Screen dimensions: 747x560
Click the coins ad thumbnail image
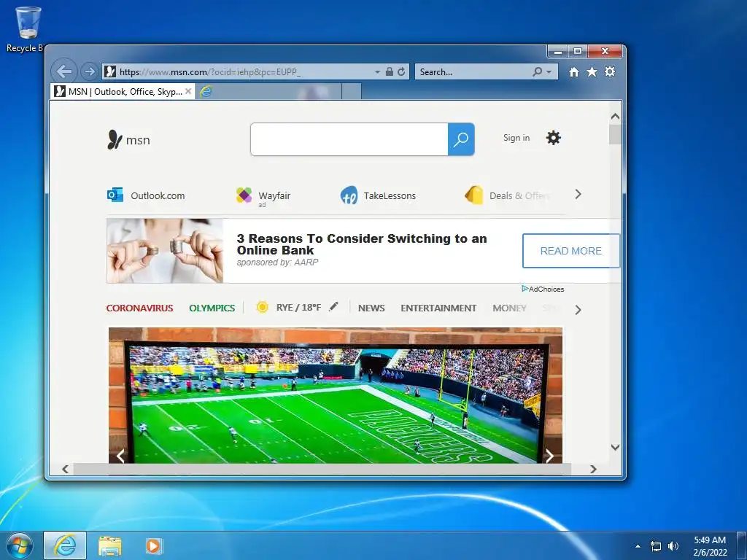tap(165, 251)
